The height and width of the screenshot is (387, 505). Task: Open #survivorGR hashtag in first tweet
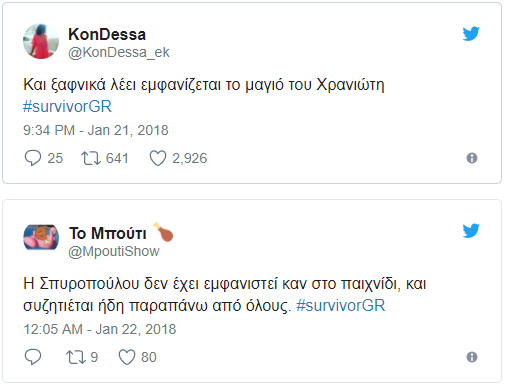67,107
